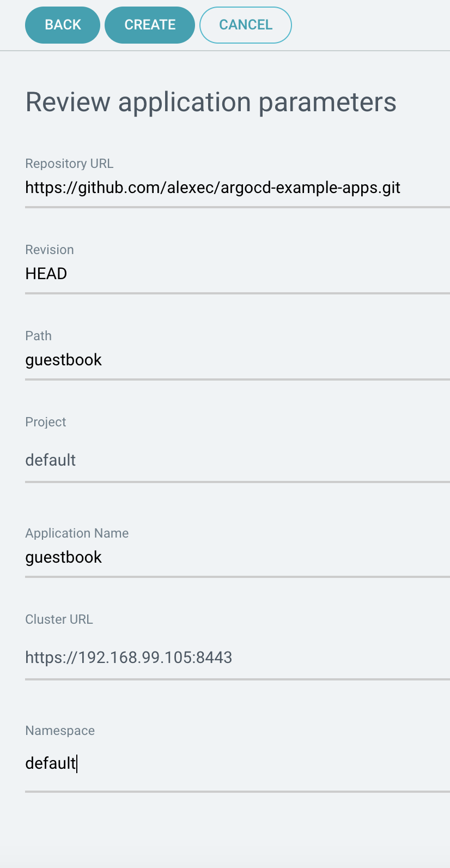The height and width of the screenshot is (868, 450).
Task: Place cursor after HEAD in Revision
Action: pos(68,274)
